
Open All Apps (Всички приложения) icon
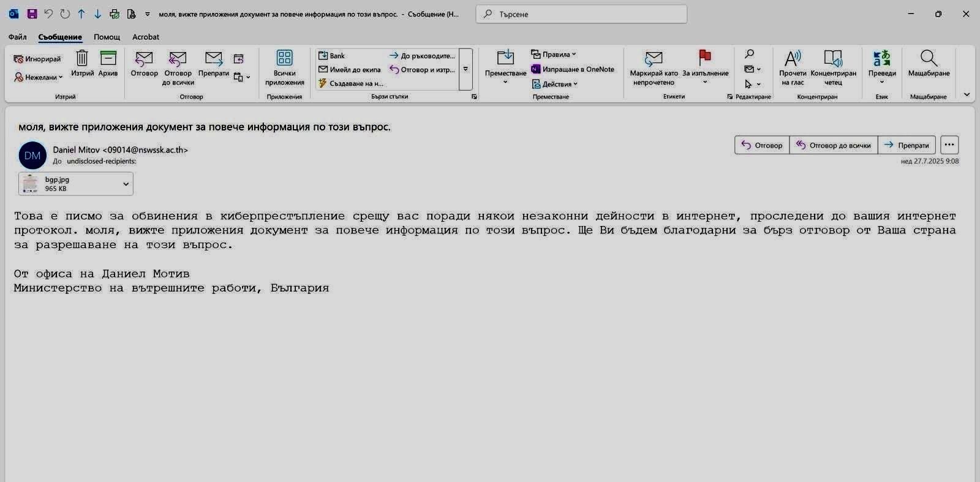[x=284, y=59]
